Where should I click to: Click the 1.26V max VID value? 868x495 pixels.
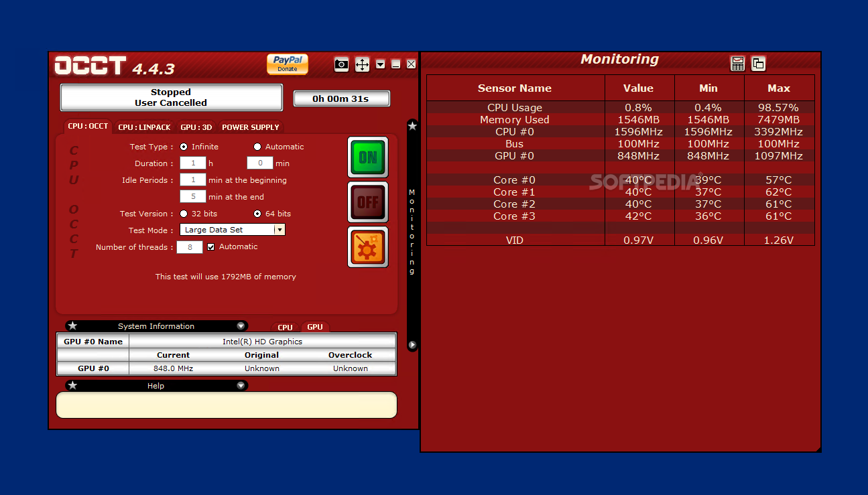tap(778, 240)
